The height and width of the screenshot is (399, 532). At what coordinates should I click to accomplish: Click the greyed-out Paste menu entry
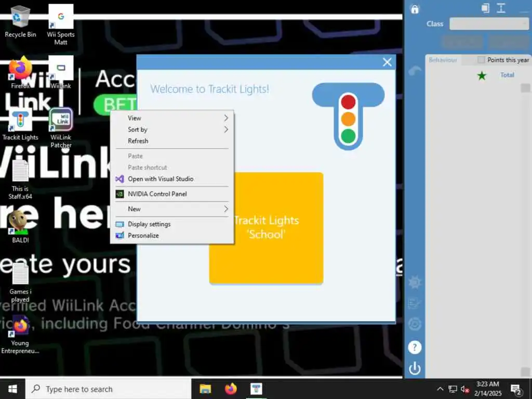[x=172, y=156]
